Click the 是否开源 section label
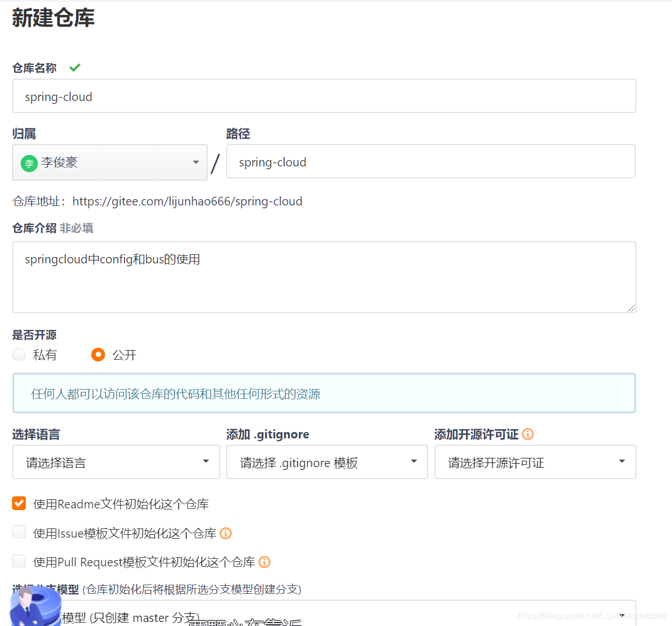Image resolution: width=672 pixels, height=626 pixels. 34,335
